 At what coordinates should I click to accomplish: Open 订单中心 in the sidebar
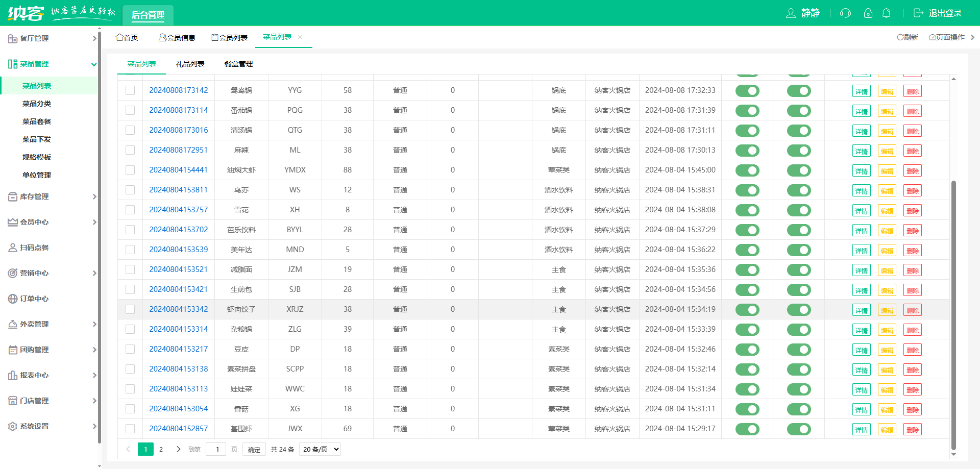click(34, 299)
